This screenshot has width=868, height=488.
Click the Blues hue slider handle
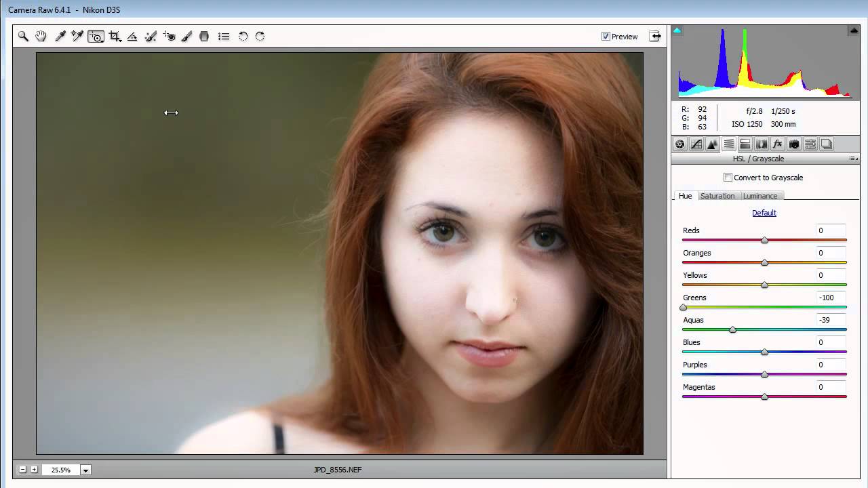[x=764, y=352]
